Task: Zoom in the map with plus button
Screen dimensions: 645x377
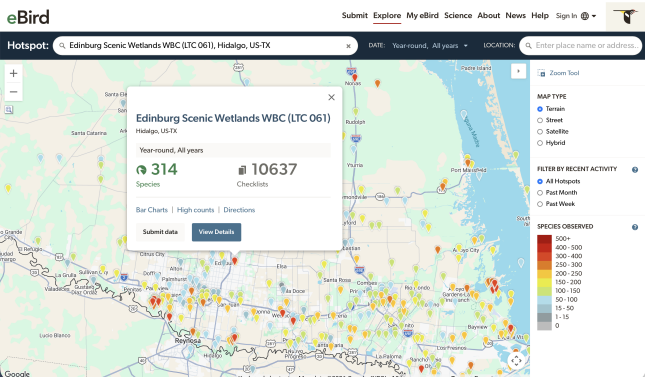Action: pyautogui.click(x=14, y=73)
